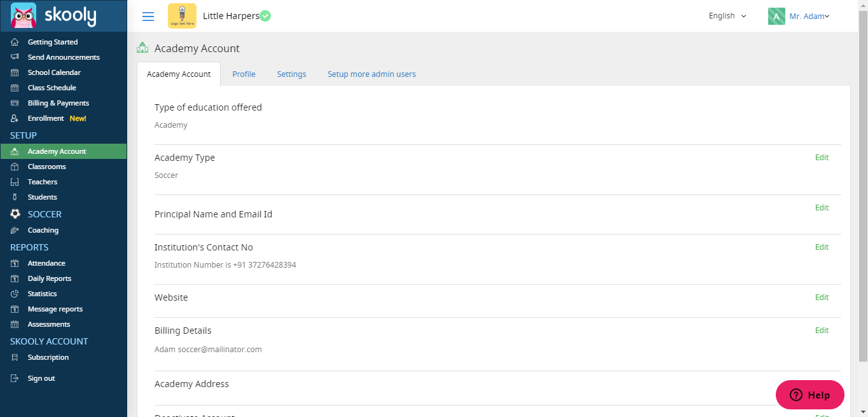Edit Institution's Contact No
The width and height of the screenshot is (868, 417).
(x=822, y=247)
